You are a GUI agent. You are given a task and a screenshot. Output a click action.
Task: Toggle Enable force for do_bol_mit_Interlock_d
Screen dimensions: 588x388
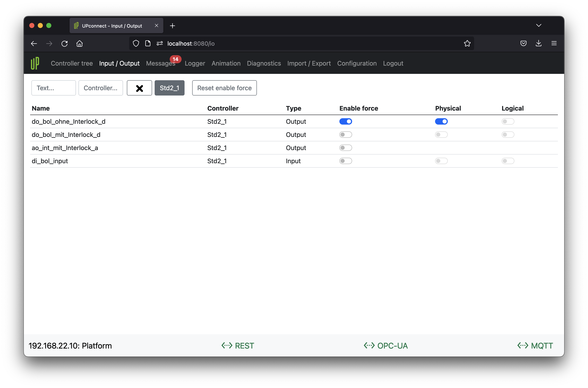click(x=345, y=135)
